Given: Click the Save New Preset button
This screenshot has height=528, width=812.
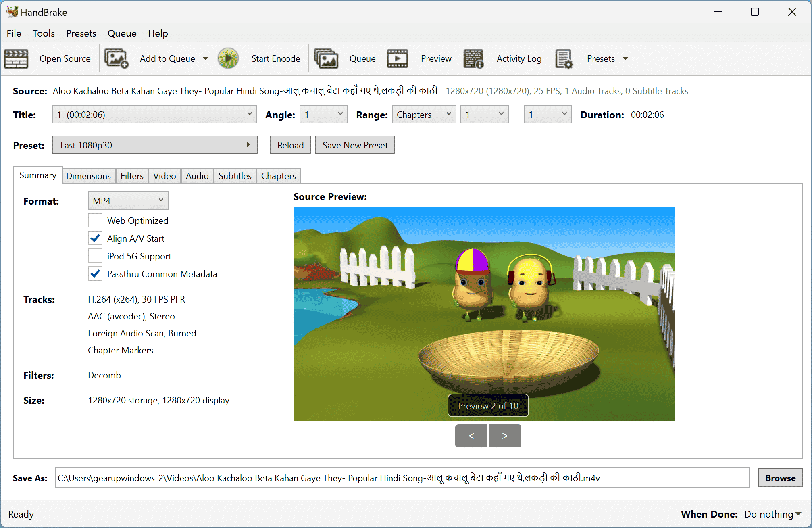Looking at the screenshot, I should coord(355,145).
